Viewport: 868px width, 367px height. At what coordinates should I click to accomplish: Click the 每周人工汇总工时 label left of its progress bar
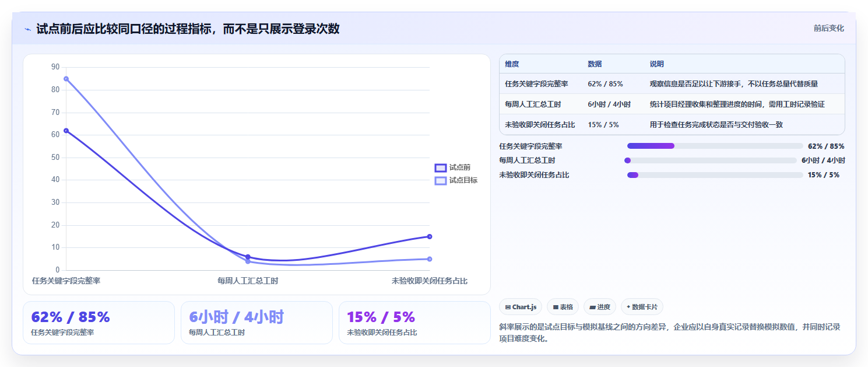tap(527, 160)
